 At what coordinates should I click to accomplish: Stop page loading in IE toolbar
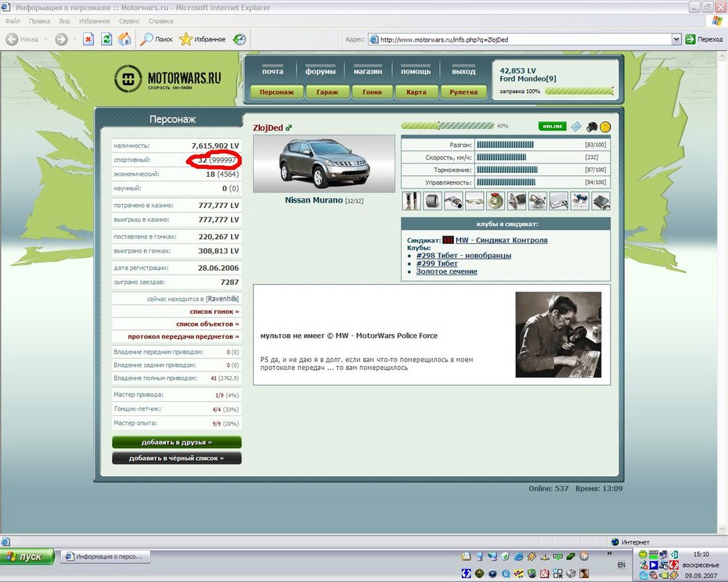click(88, 39)
